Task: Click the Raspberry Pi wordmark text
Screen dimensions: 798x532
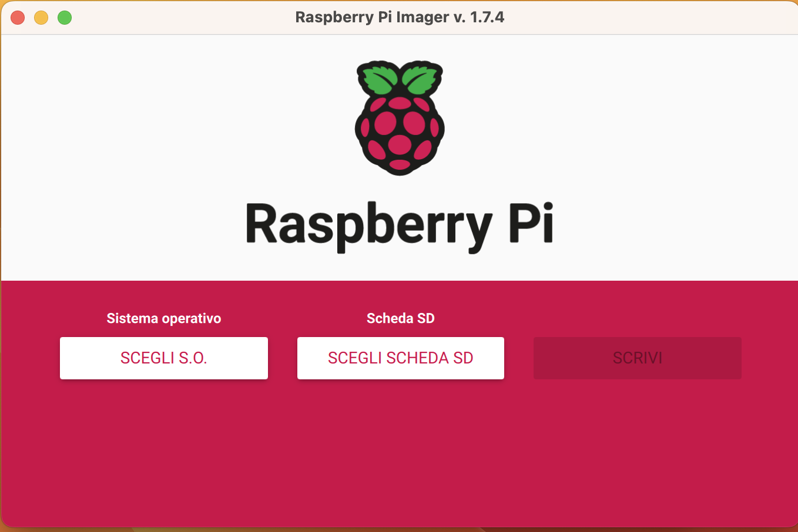Action: pos(399,223)
